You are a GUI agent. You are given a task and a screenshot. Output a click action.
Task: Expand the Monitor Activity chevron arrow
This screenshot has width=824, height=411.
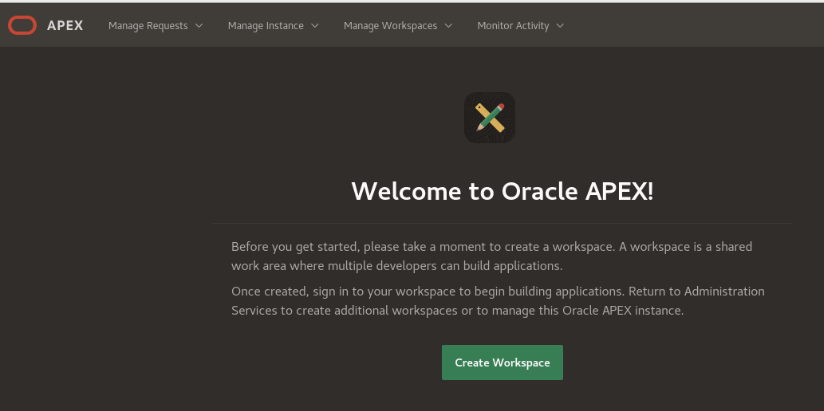pos(560,26)
